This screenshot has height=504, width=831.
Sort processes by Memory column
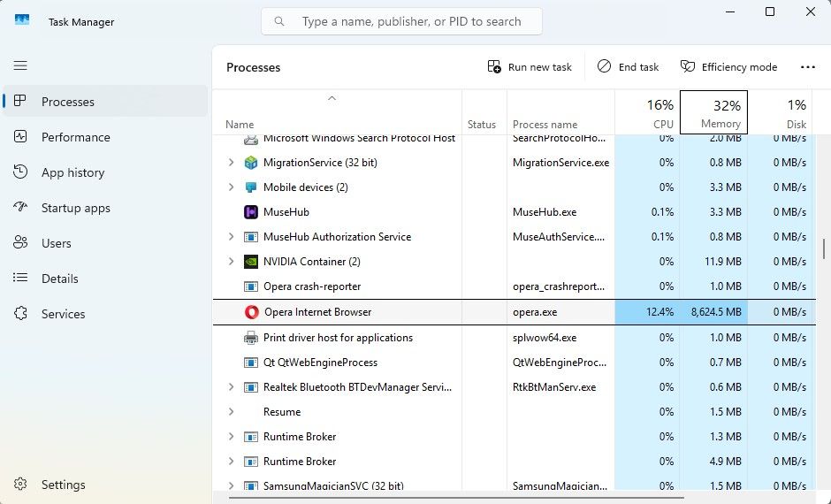click(x=714, y=111)
